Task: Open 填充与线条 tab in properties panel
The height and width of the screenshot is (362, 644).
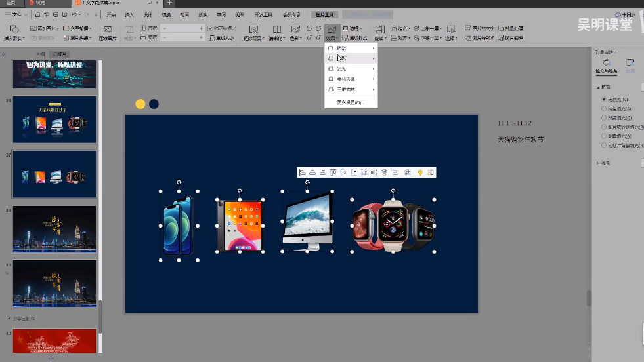Action: pos(606,66)
